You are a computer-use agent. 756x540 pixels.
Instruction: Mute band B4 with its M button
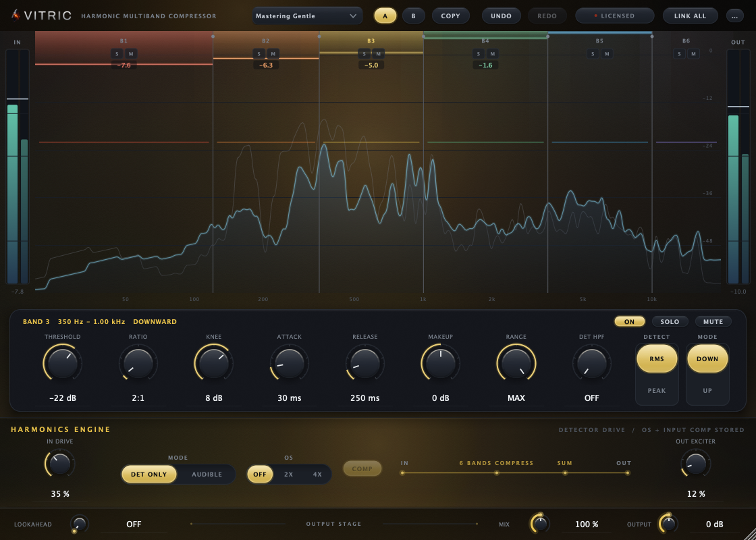pos(493,53)
